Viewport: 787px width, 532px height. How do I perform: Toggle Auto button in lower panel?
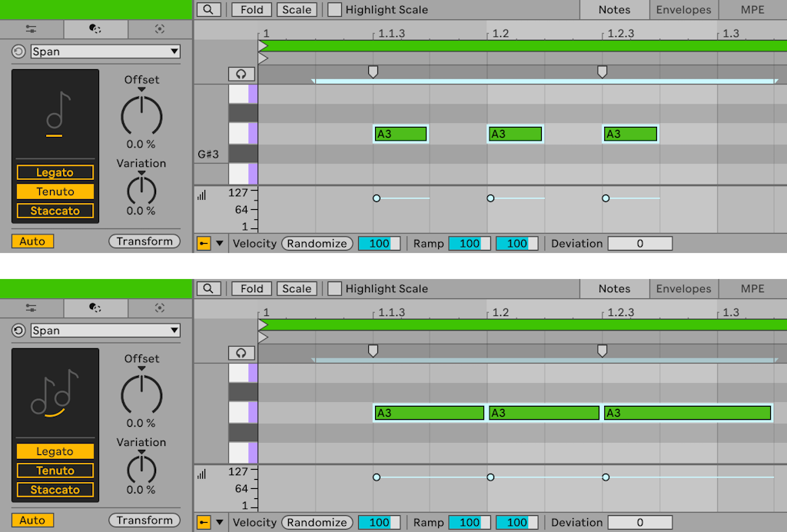(32, 520)
